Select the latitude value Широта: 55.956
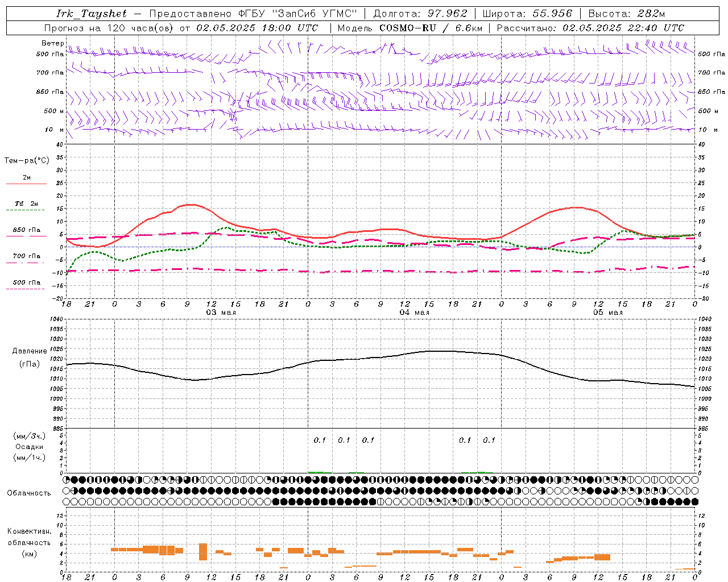728x582 pixels. click(527, 14)
